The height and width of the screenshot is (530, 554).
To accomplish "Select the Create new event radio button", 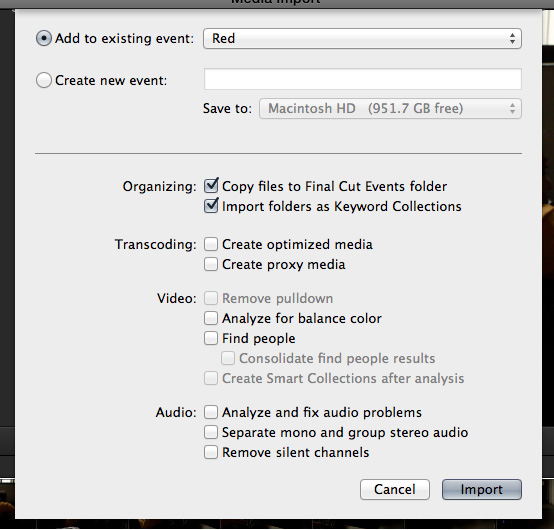I will (x=44, y=80).
